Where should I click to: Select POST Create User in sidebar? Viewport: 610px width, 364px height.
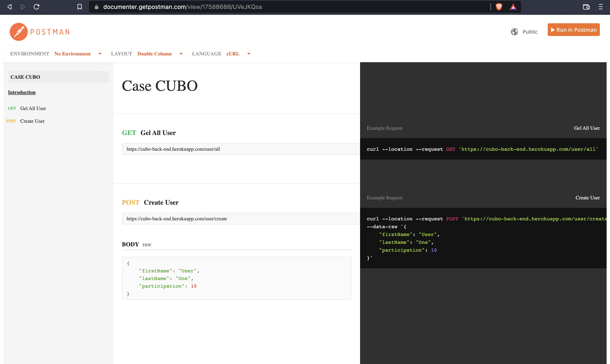[x=32, y=121]
